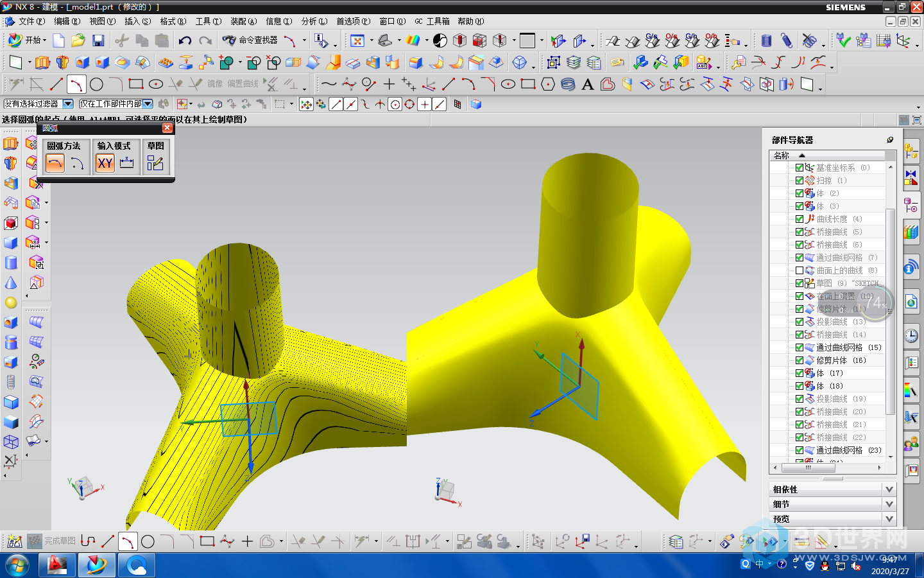Check 曲面上的曲线 (8) checkbox

800,270
